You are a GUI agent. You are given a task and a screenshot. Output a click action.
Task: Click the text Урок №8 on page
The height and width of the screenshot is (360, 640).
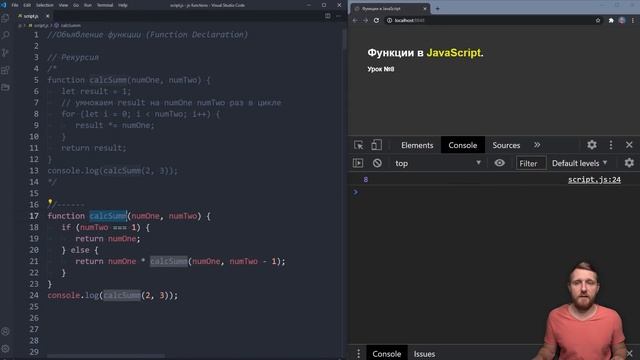pos(380,69)
